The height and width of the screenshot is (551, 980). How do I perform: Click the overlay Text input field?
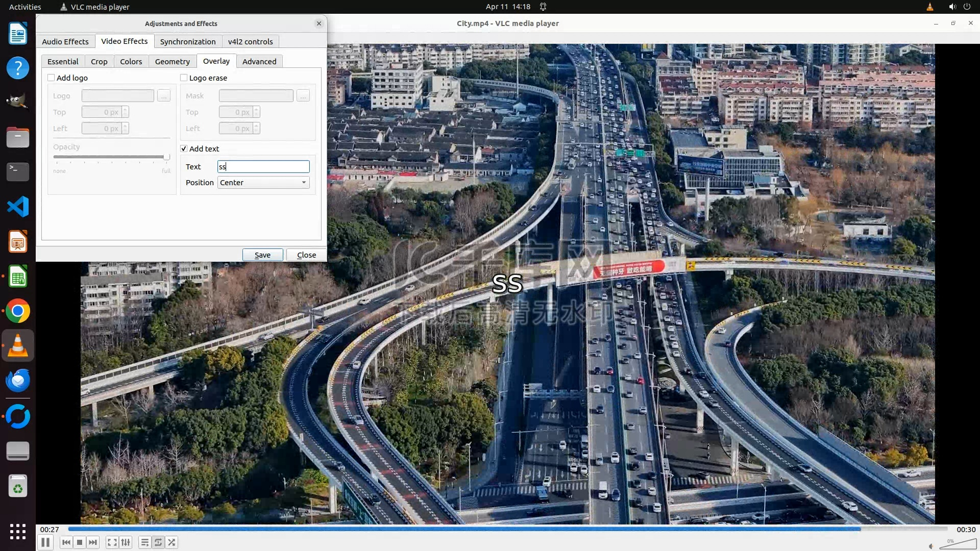pos(263,167)
